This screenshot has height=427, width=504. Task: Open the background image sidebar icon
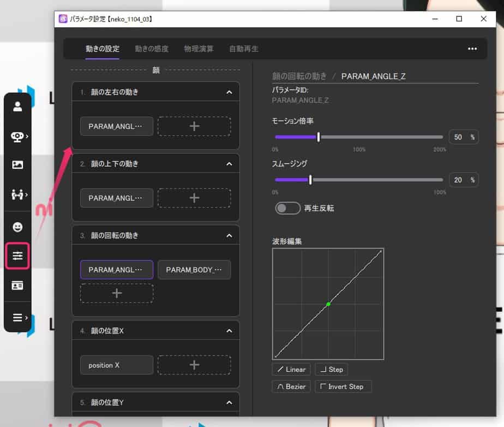coord(17,165)
